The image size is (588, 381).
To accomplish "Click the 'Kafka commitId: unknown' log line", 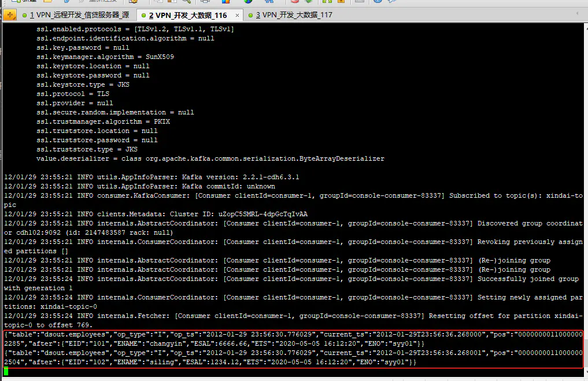I will [x=139, y=186].
